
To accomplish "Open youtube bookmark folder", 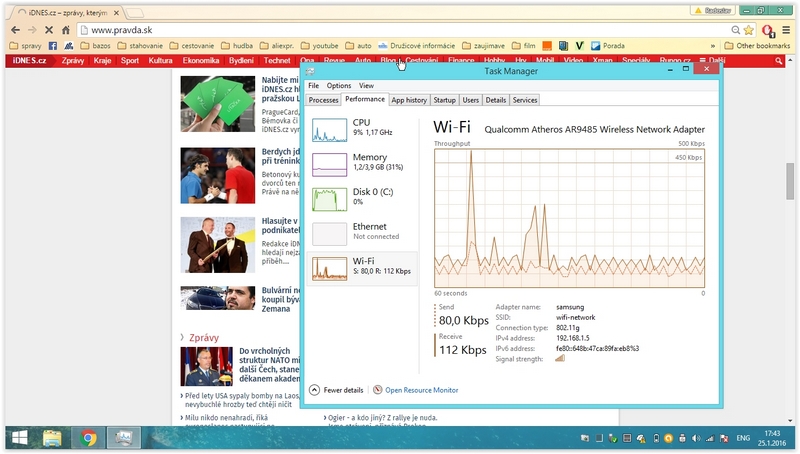I will [320, 46].
